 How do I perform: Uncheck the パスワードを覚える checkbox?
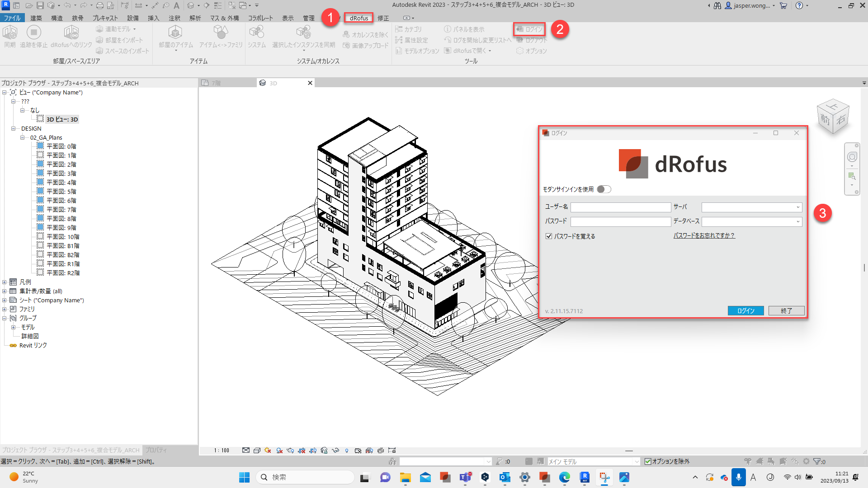pyautogui.click(x=549, y=236)
